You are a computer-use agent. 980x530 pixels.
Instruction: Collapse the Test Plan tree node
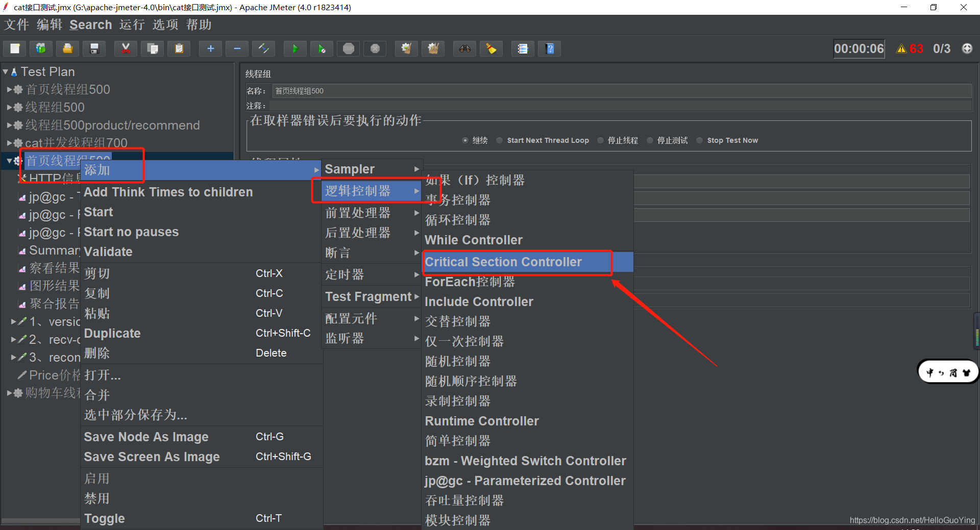[6, 71]
